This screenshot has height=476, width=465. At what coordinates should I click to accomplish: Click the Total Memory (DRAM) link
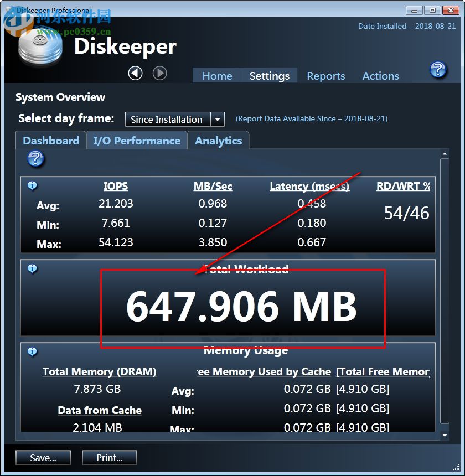click(99, 371)
